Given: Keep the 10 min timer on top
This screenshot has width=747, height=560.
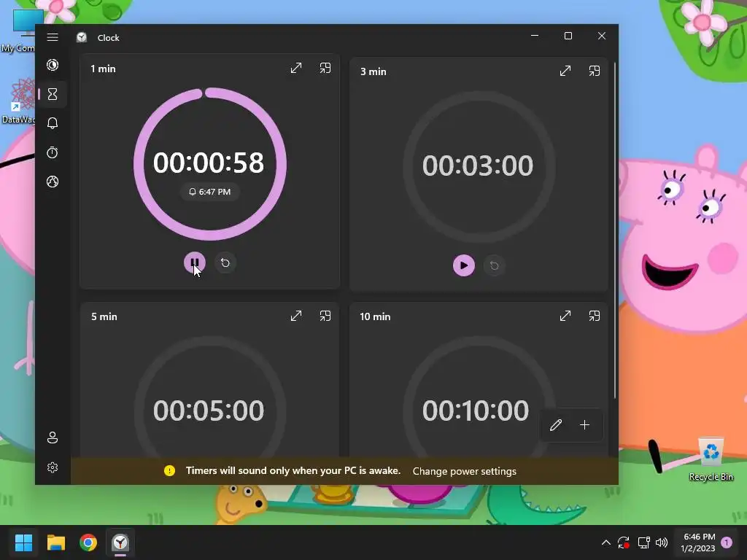Looking at the screenshot, I should [594, 316].
